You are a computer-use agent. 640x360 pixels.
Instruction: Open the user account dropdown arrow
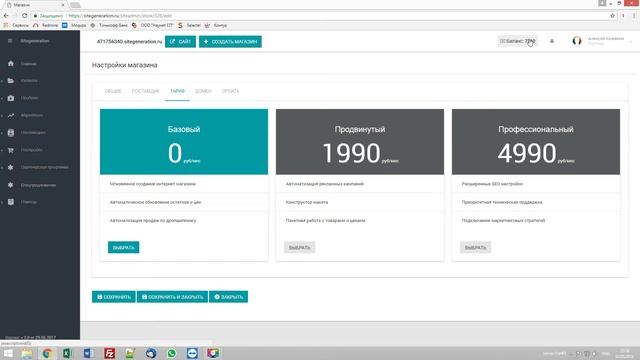[631, 42]
